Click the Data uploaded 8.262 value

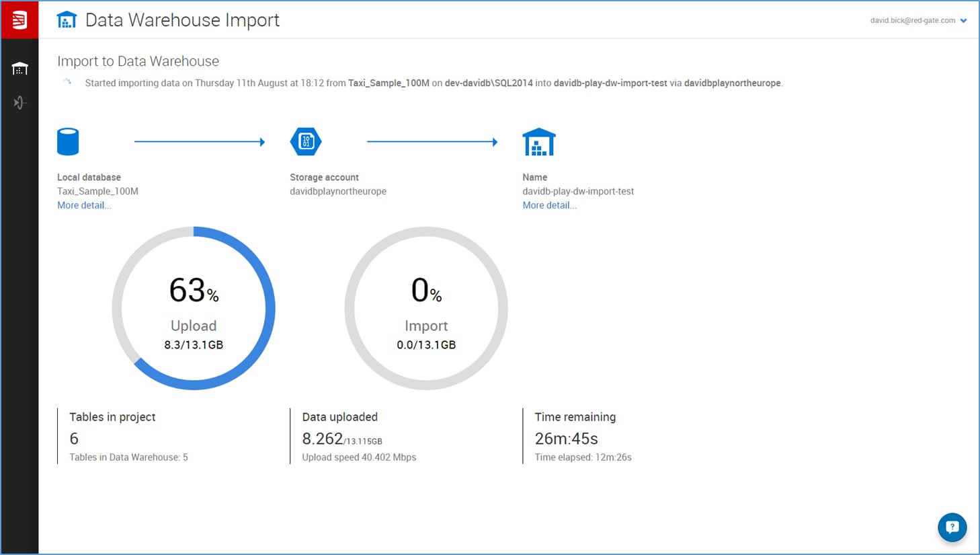pos(323,439)
